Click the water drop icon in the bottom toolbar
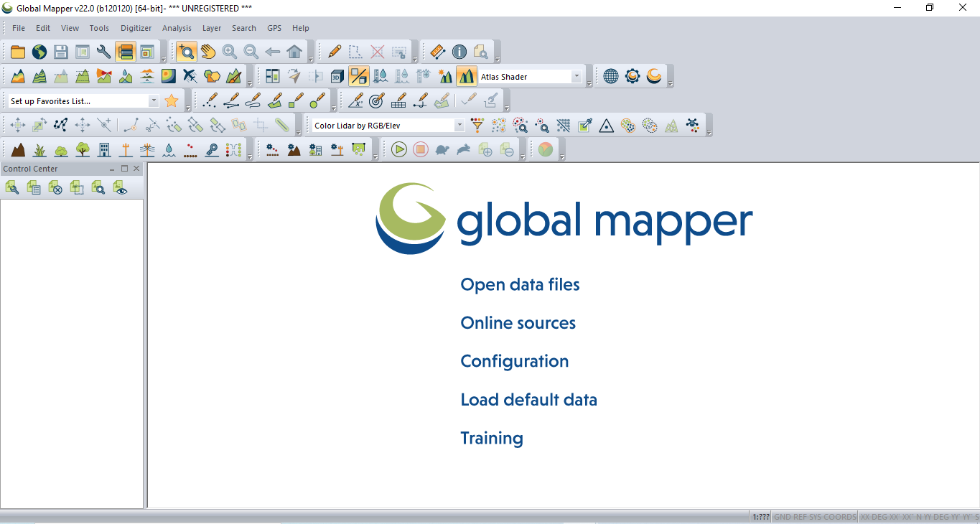The height and width of the screenshot is (524, 980). pos(169,149)
